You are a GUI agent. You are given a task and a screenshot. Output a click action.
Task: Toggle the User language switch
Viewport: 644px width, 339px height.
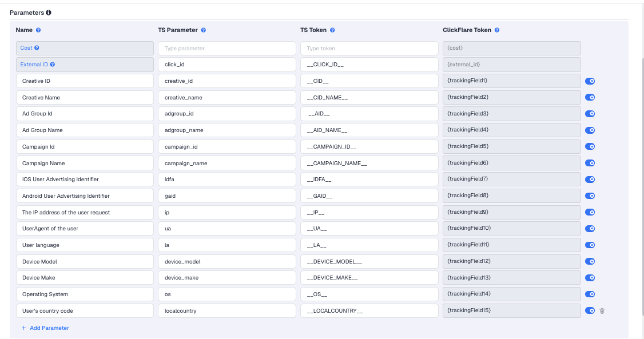590,245
